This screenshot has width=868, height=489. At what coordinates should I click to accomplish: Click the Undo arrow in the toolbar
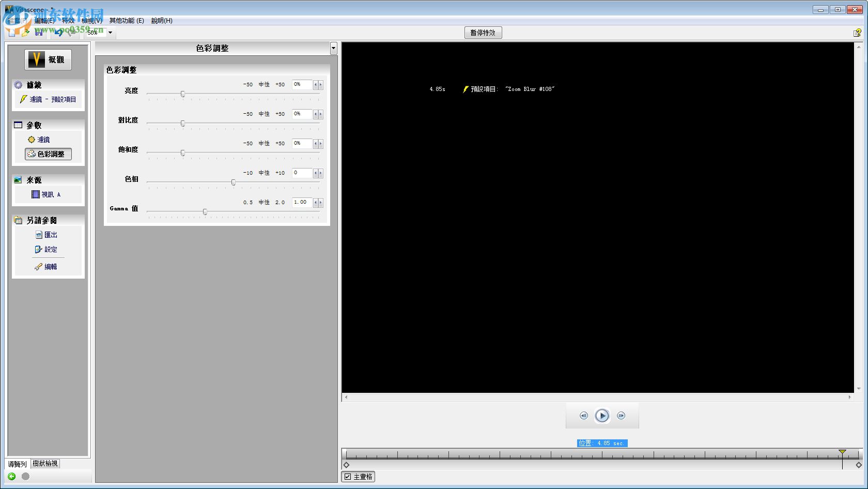click(x=57, y=33)
